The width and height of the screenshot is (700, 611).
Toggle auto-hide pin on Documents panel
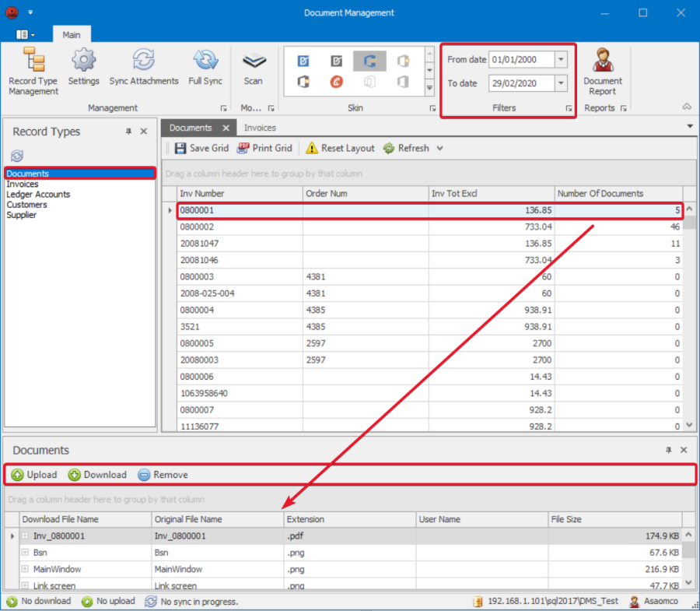668,451
